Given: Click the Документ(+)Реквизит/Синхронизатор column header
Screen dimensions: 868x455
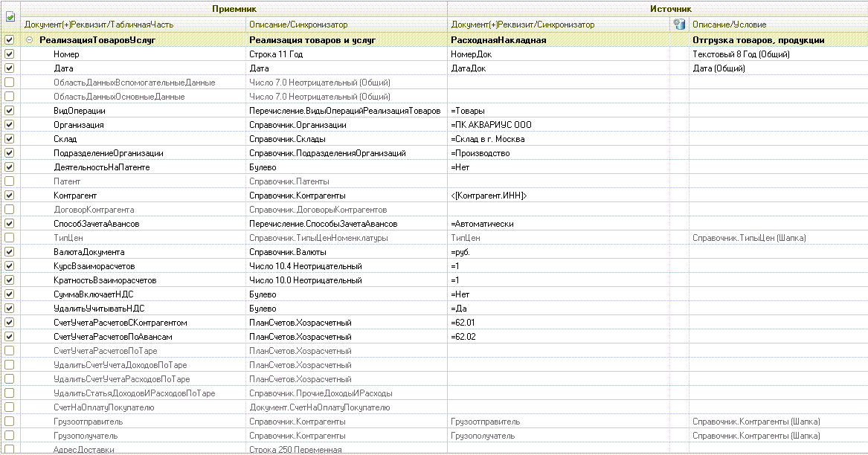Looking at the screenshot, I should pos(559,25).
